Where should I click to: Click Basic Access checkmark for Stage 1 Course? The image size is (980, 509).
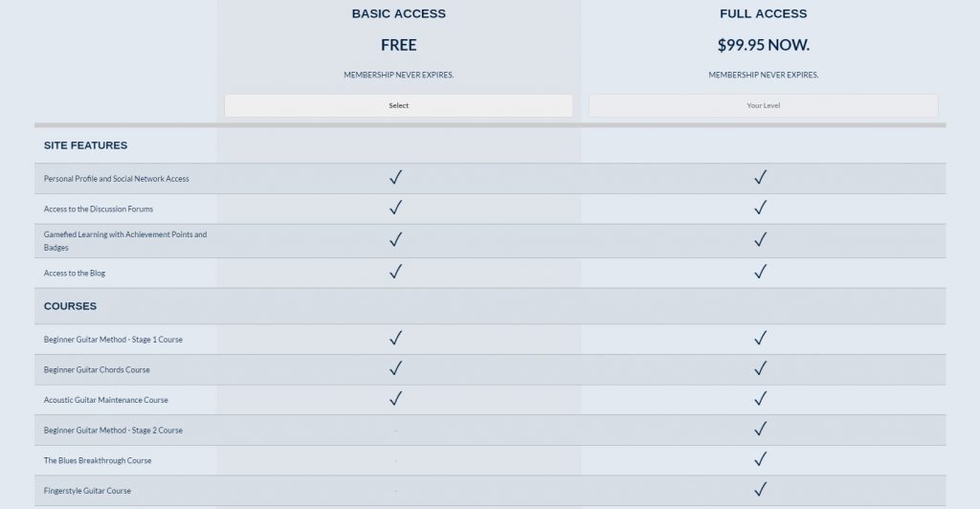pyautogui.click(x=395, y=338)
